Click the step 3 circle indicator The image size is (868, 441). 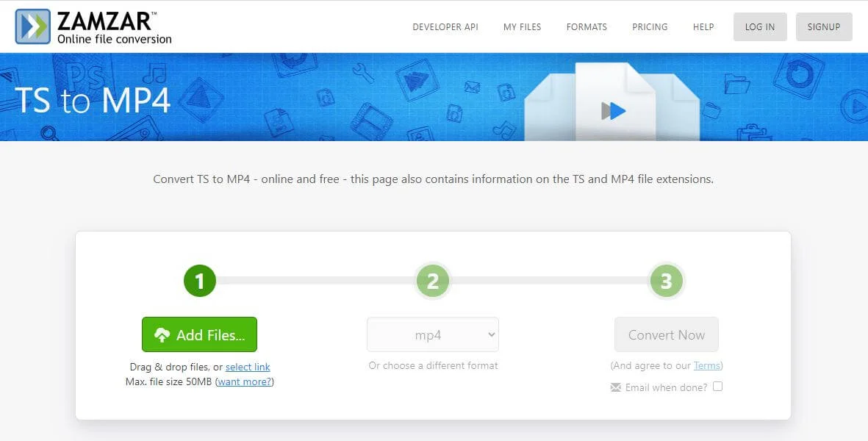point(666,280)
